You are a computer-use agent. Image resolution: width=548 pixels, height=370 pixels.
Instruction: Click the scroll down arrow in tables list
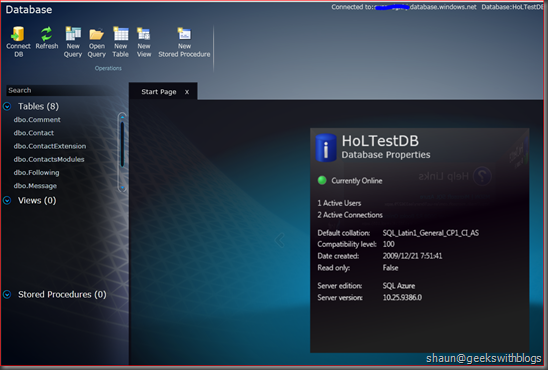coord(122,188)
